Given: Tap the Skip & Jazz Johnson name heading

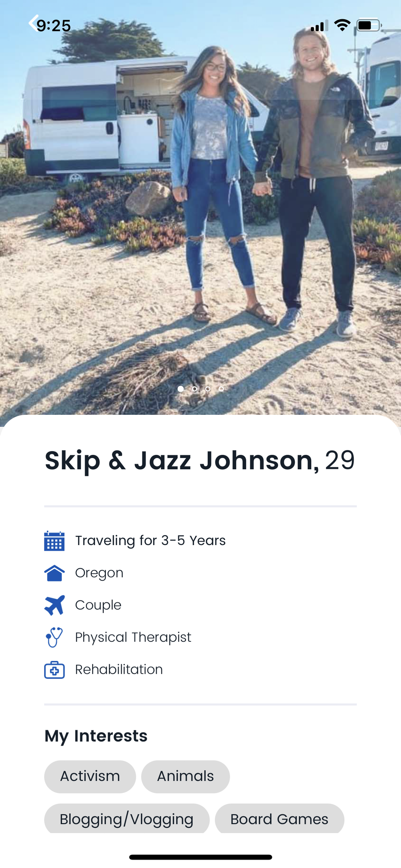Looking at the screenshot, I should [182, 460].
